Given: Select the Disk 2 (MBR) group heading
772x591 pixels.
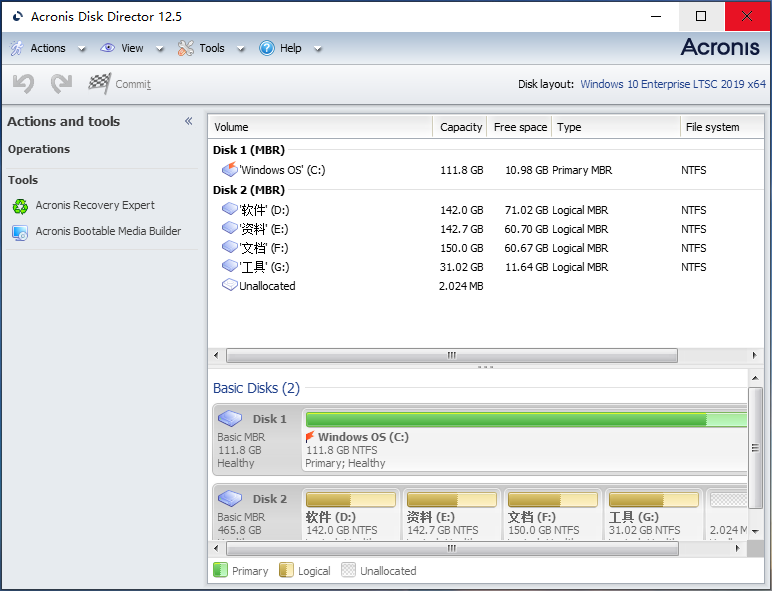Looking at the screenshot, I should click(249, 190).
